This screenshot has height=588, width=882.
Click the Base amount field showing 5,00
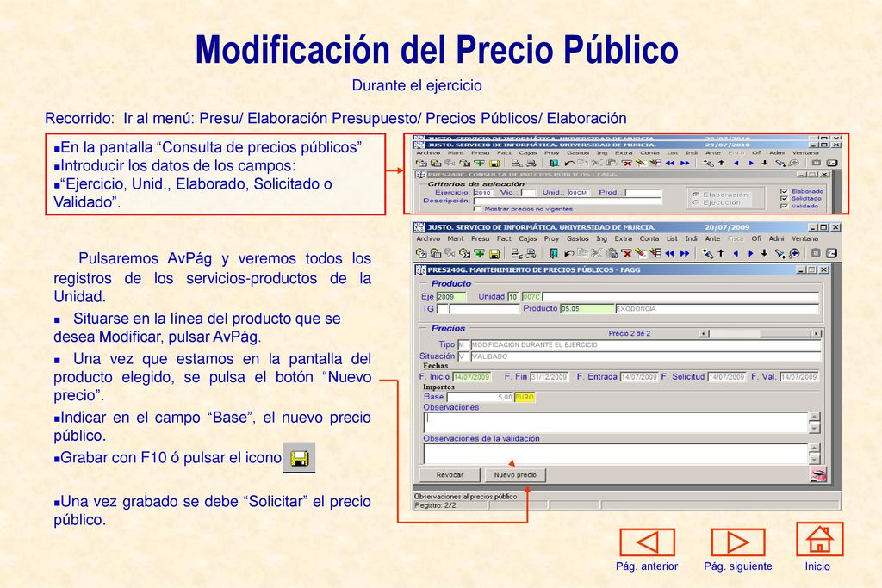[480, 397]
